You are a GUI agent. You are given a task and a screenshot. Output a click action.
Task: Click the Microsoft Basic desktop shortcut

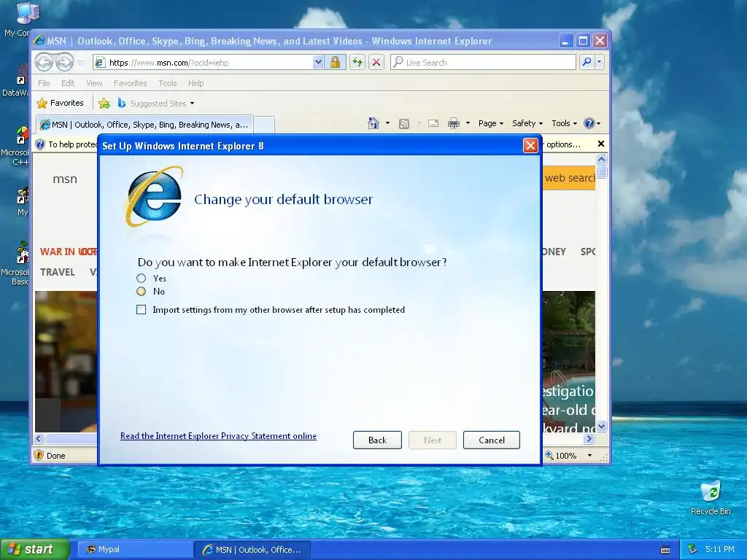(17, 263)
